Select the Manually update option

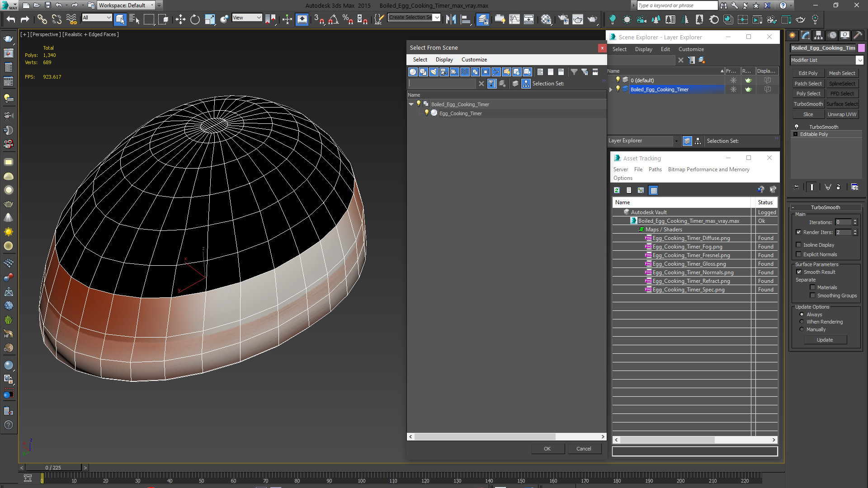(x=802, y=329)
